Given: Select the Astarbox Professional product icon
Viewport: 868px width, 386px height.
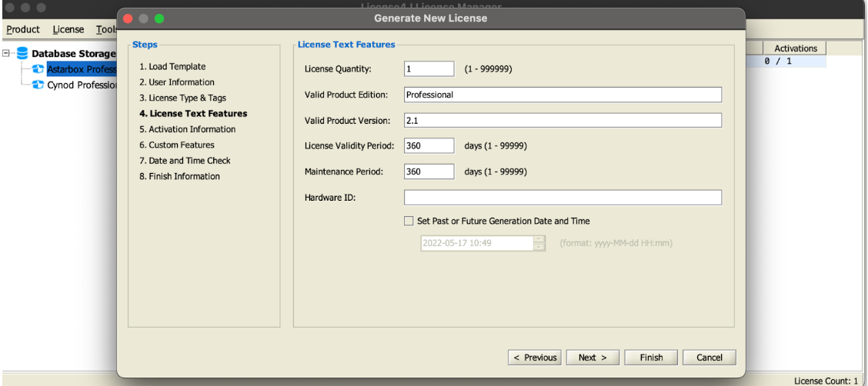Looking at the screenshot, I should [38, 70].
